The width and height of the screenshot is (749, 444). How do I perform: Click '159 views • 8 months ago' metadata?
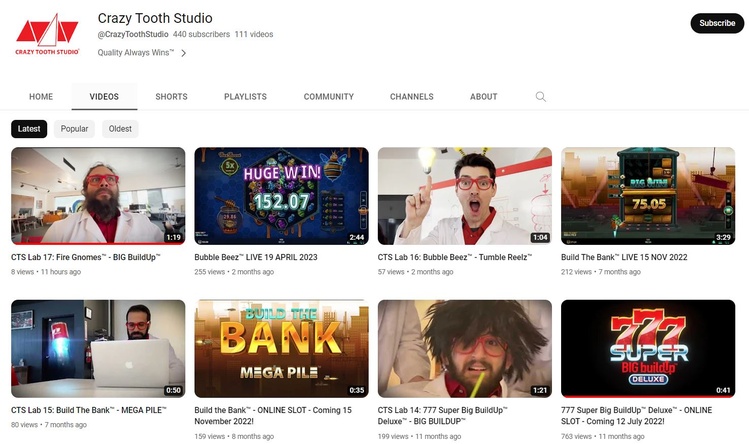[234, 436]
